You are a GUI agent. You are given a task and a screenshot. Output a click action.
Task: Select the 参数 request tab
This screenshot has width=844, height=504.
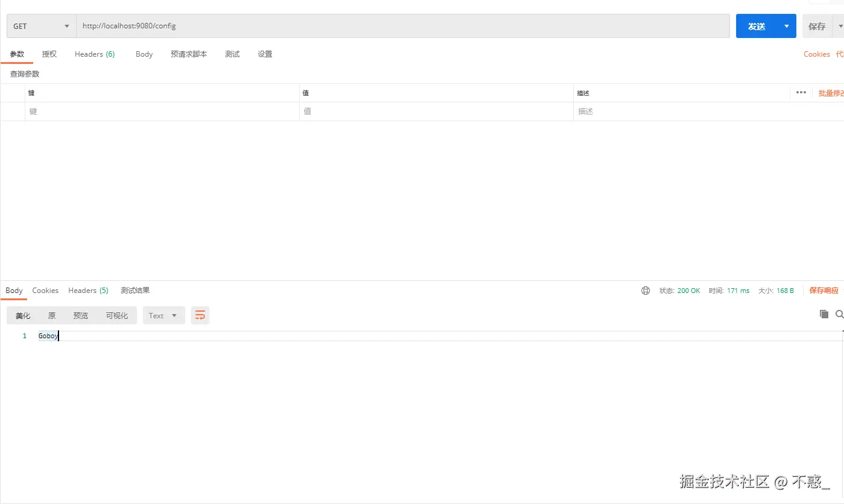tap(17, 54)
